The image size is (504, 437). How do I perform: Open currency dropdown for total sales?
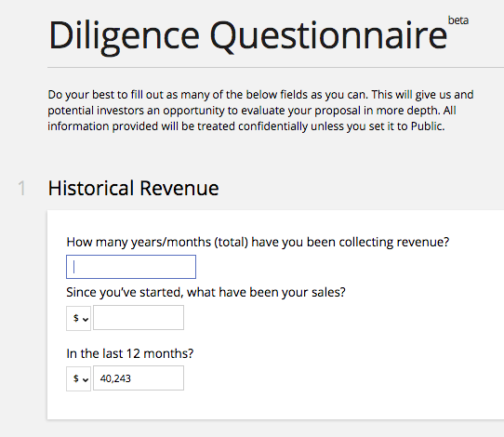point(78,318)
